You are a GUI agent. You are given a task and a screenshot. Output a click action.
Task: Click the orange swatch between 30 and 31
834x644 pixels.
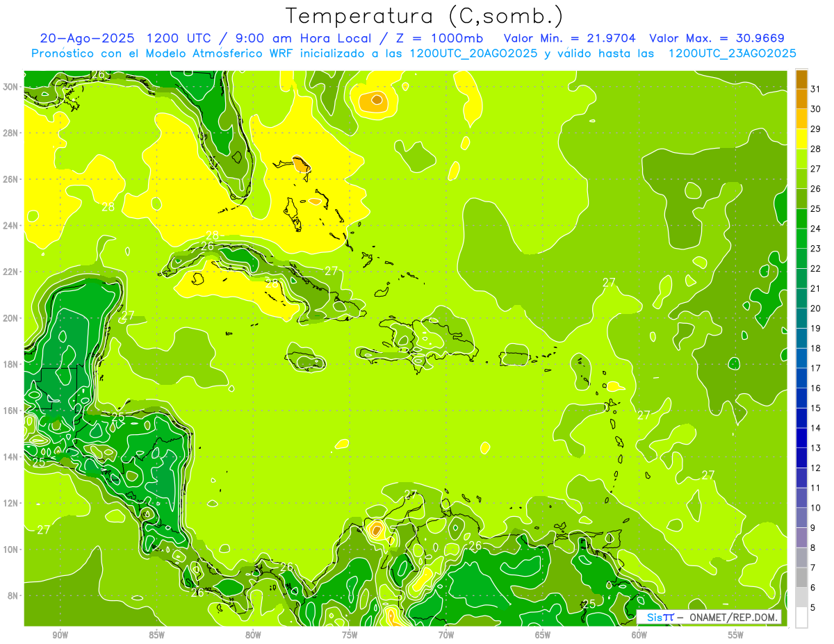click(801, 99)
